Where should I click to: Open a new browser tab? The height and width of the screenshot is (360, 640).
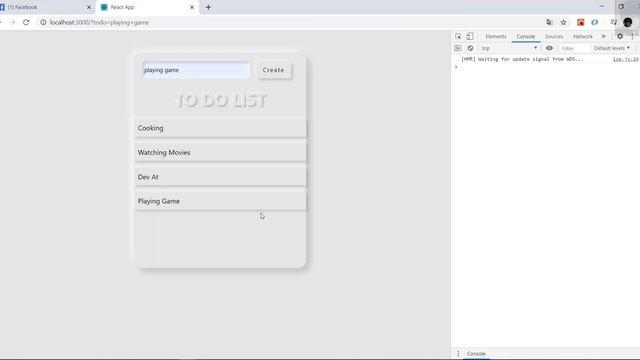point(208,7)
